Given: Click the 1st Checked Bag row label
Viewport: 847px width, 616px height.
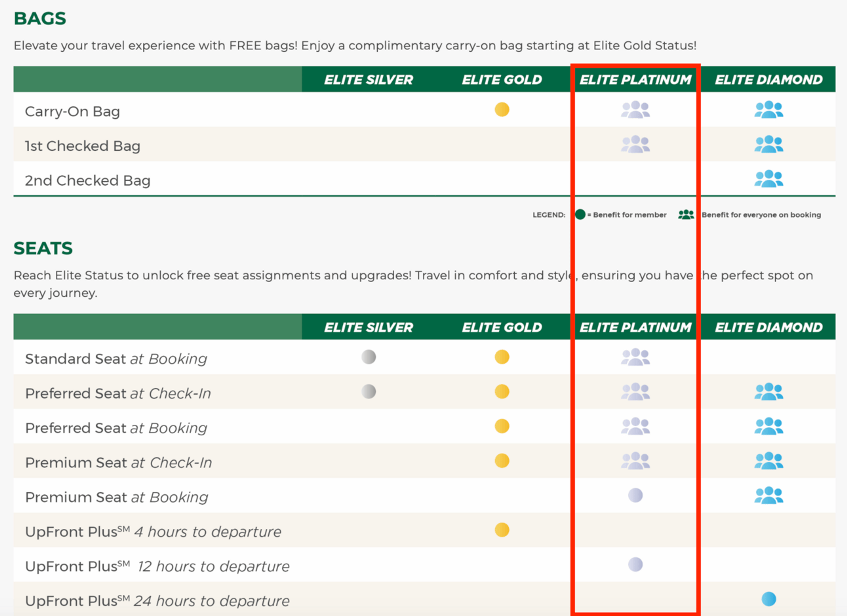Looking at the screenshot, I should (82, 146).
